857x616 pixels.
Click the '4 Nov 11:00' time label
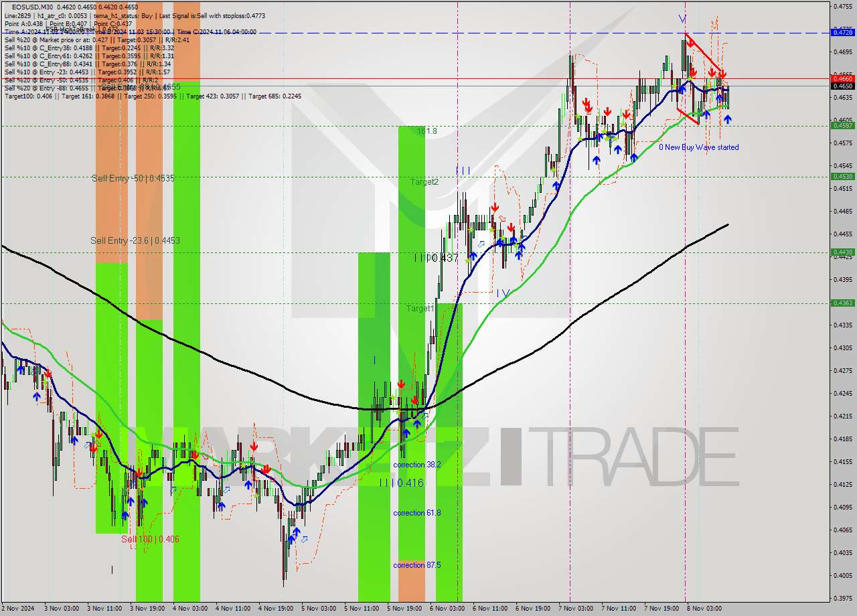[233, 609]
